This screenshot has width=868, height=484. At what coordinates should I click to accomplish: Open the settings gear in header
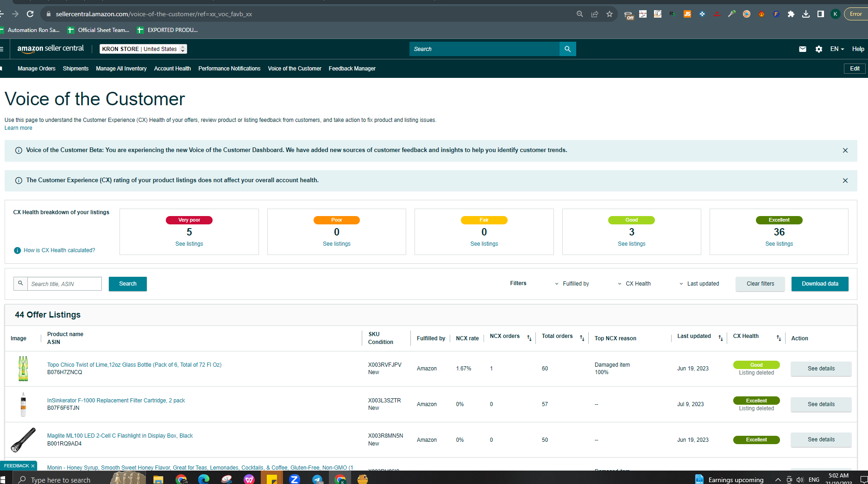coord(819,49)
